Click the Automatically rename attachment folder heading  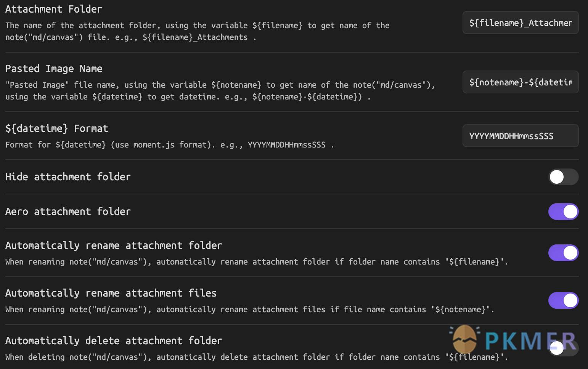[114, 245]
